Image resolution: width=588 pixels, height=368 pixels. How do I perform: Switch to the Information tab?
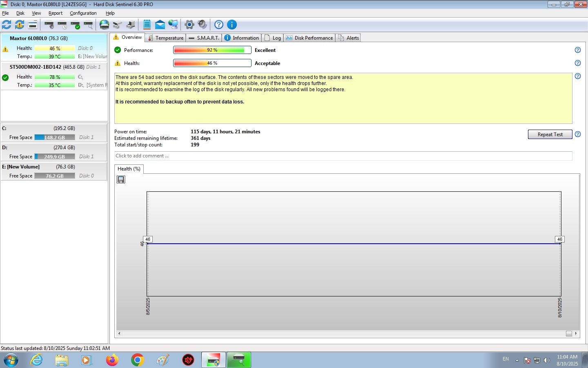click(x=242, y=38)
